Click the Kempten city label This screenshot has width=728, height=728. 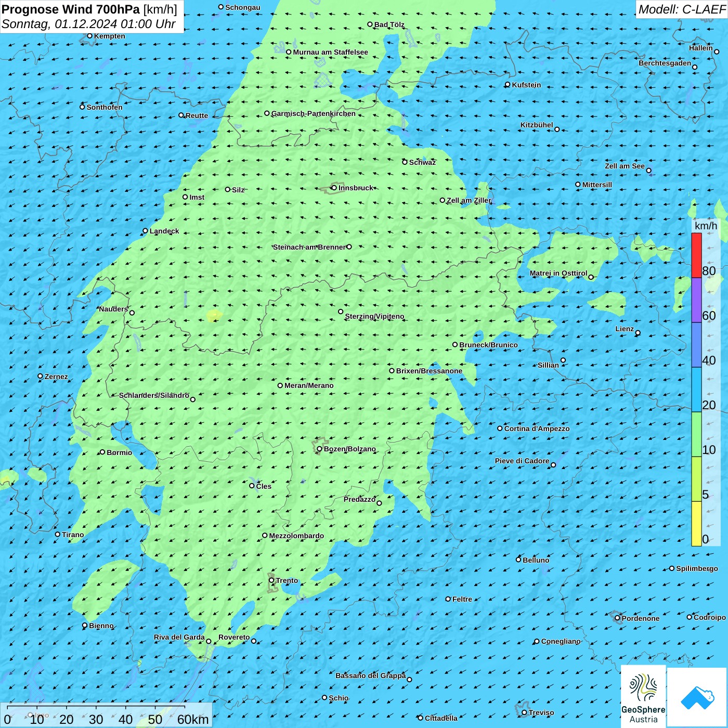109,36
